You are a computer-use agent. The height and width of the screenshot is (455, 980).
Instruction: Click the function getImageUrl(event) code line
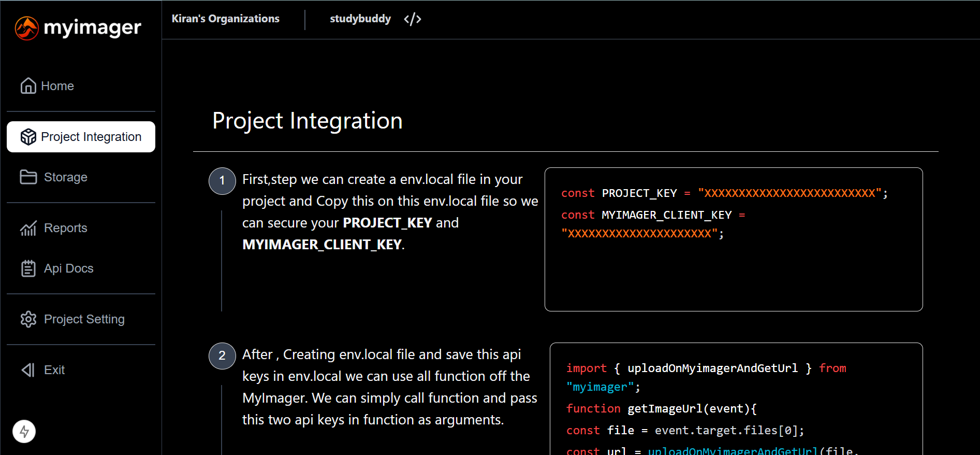point(661,409)
